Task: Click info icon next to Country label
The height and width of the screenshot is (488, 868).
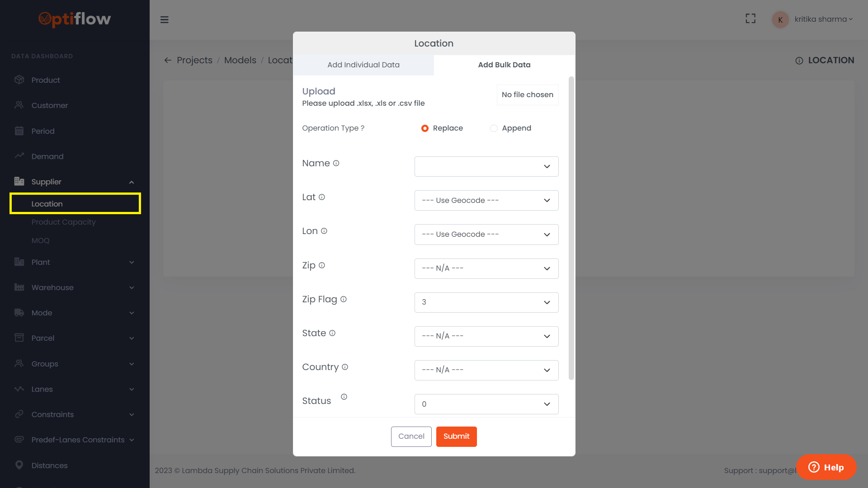Action: [x=345, y=367]
